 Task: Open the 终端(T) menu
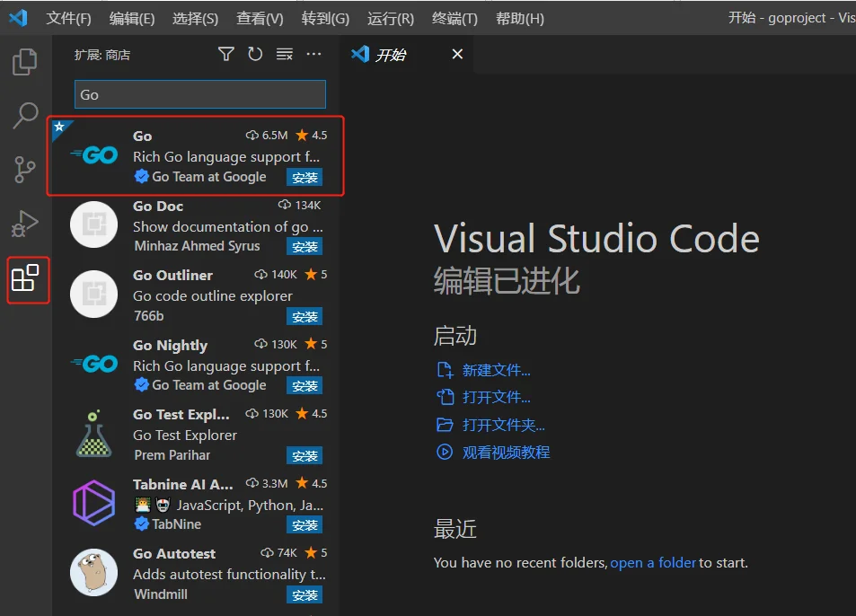(454, 19)
